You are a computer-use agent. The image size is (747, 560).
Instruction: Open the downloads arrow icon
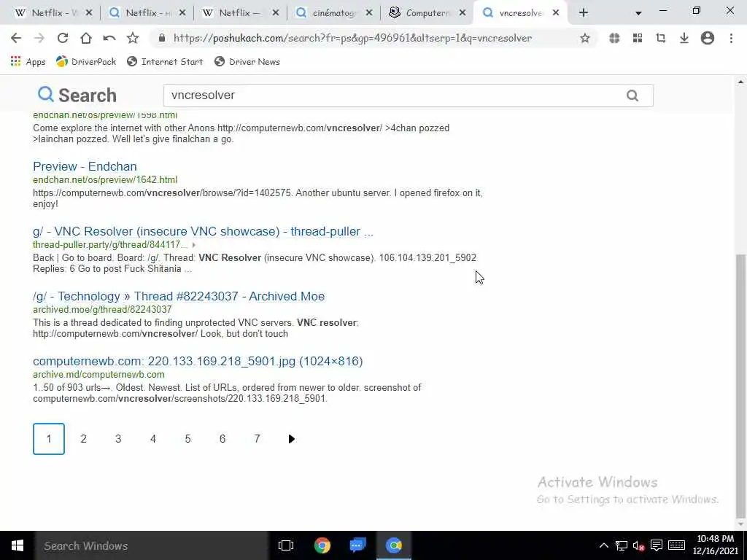click(684, 38)
